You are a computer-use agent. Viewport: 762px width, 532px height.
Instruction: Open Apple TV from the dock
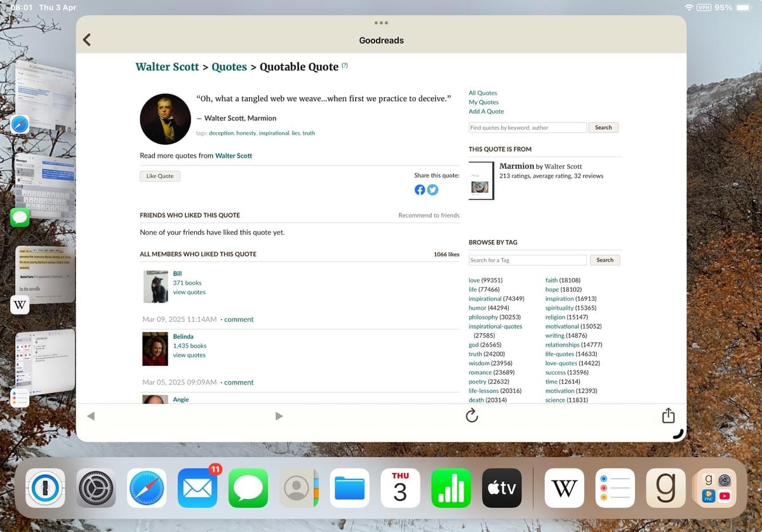pos(502,488)
